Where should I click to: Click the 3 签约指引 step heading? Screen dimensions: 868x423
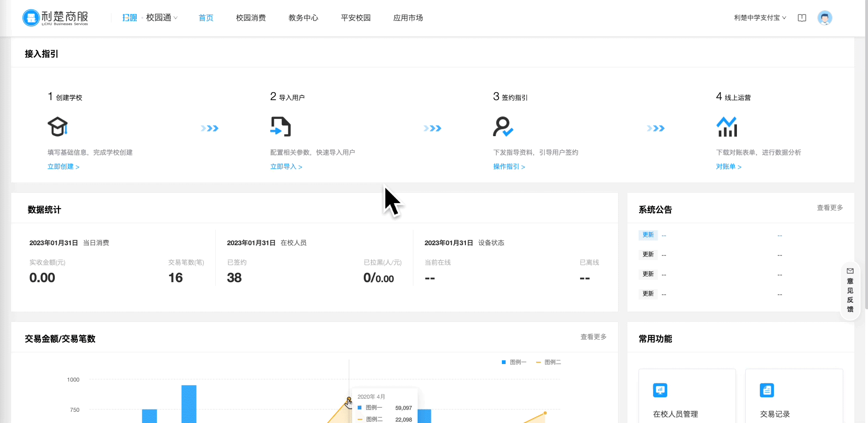[510, 97]
